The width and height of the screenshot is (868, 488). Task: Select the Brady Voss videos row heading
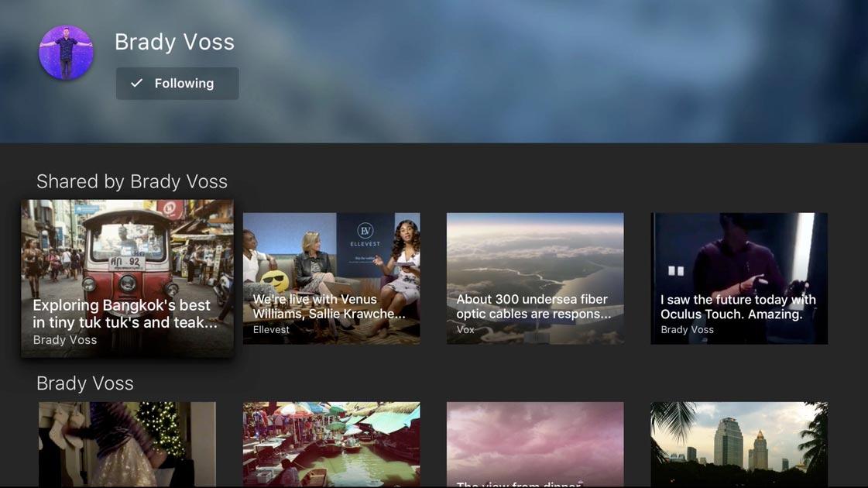pos(84,383)
